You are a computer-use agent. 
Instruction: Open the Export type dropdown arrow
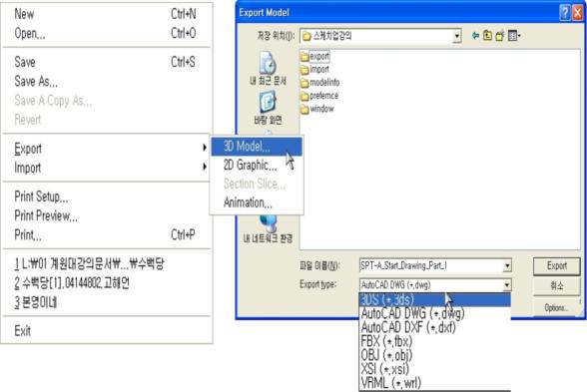(507, 285)
